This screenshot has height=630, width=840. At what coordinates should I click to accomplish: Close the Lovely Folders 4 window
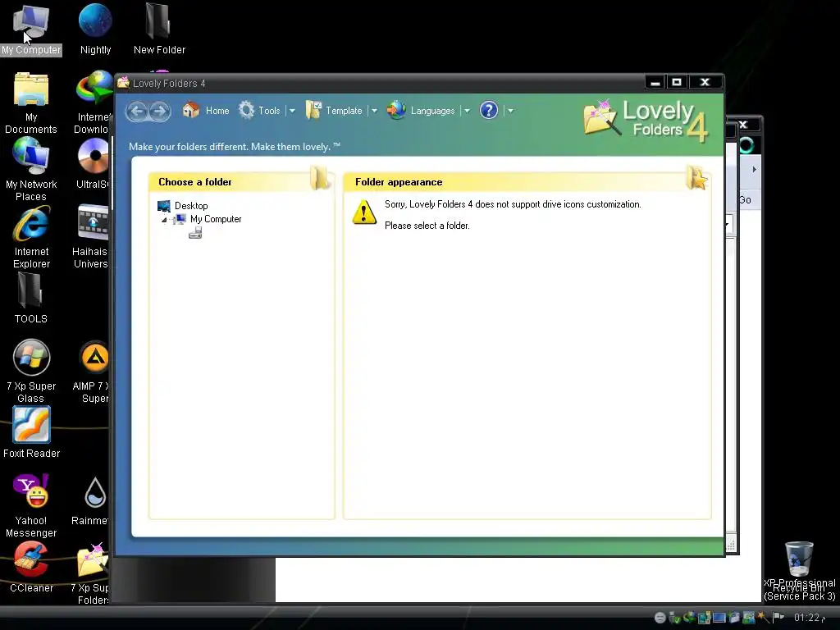click(705, 83)
